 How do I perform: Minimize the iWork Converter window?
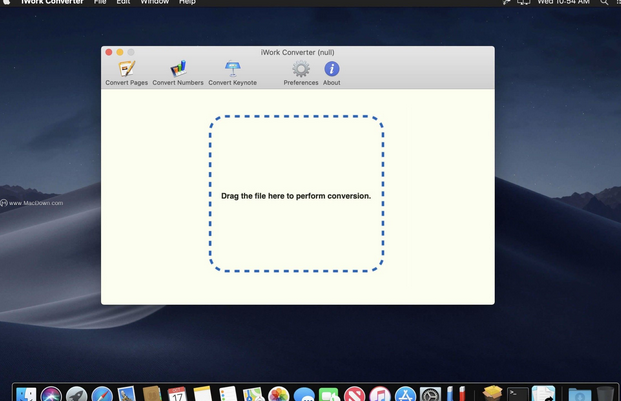[x=120, y=52]
